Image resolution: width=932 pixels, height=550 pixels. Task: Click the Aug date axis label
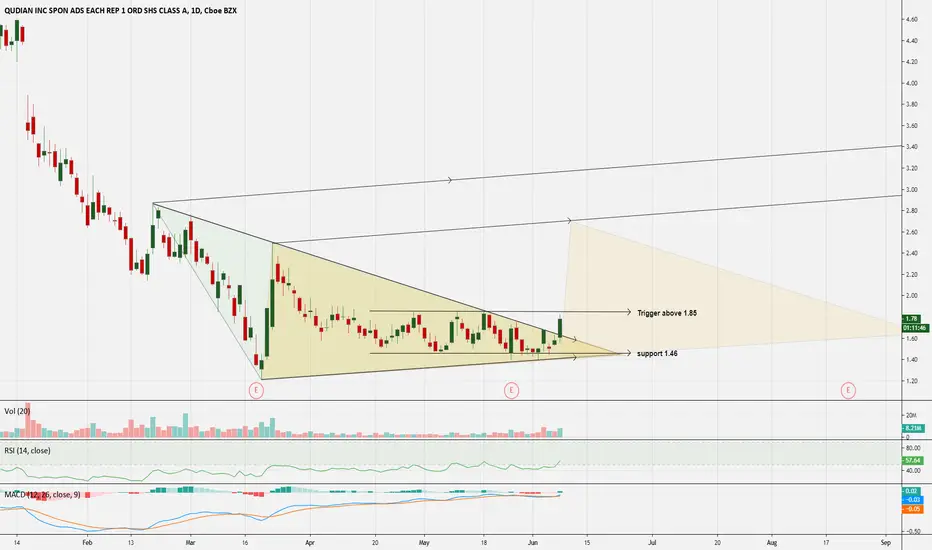pos(772,542)
